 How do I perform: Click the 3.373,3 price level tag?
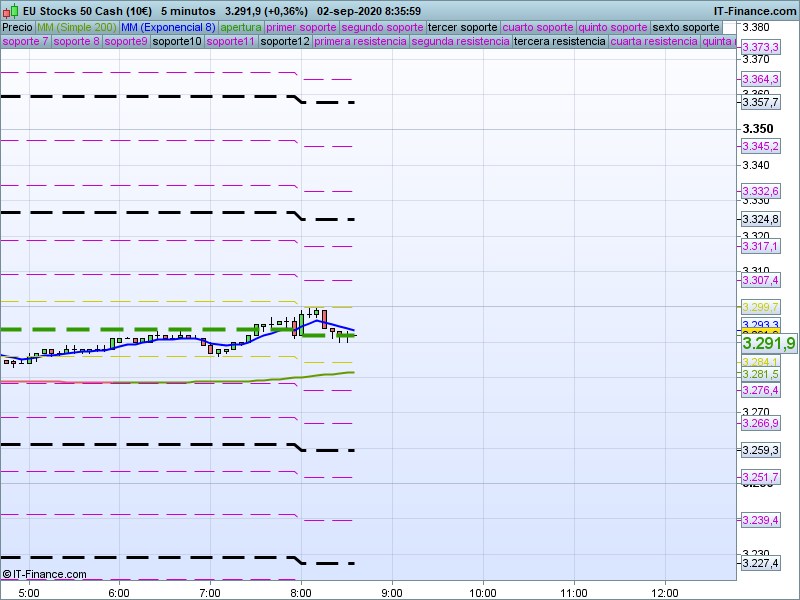click(x=760, y=47)
